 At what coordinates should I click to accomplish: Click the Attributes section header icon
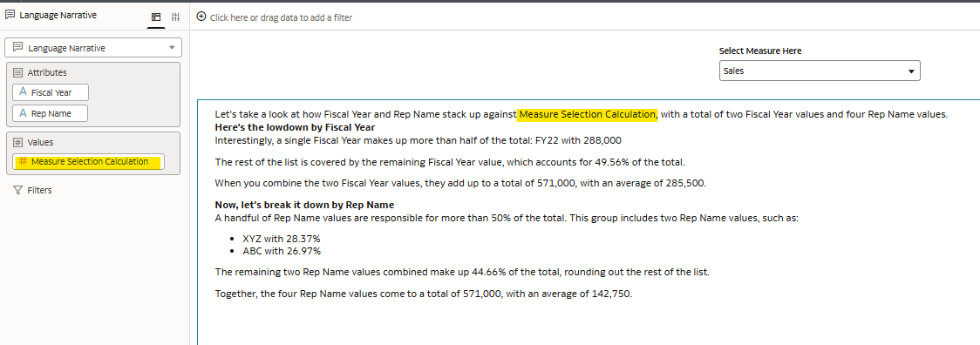tap(17, 72)
